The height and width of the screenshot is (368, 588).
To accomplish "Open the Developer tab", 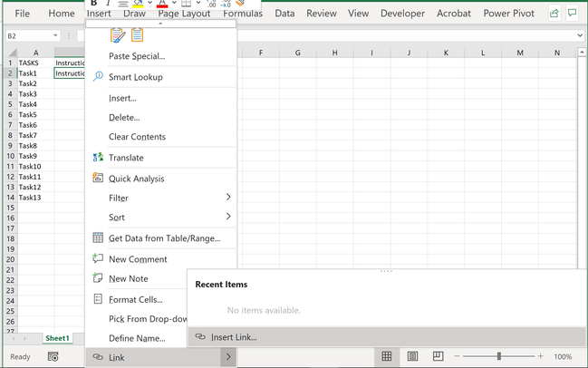I will tap(402, 14).
